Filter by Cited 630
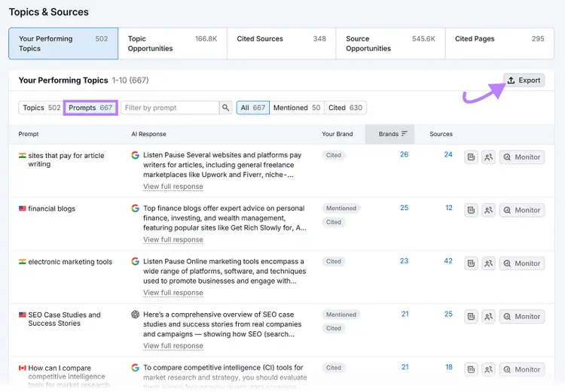565x392 pixels. coord(345,108)
